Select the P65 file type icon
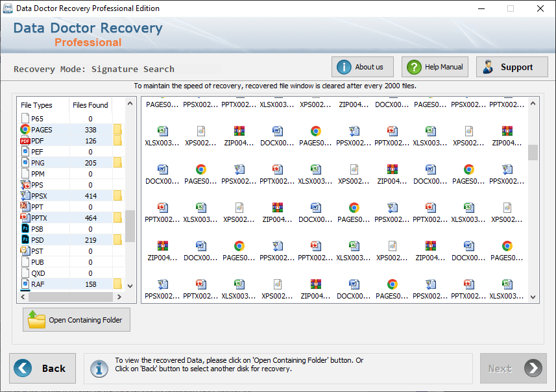The height and width of the screenshot is (392, 556). [x=25, y=119]
